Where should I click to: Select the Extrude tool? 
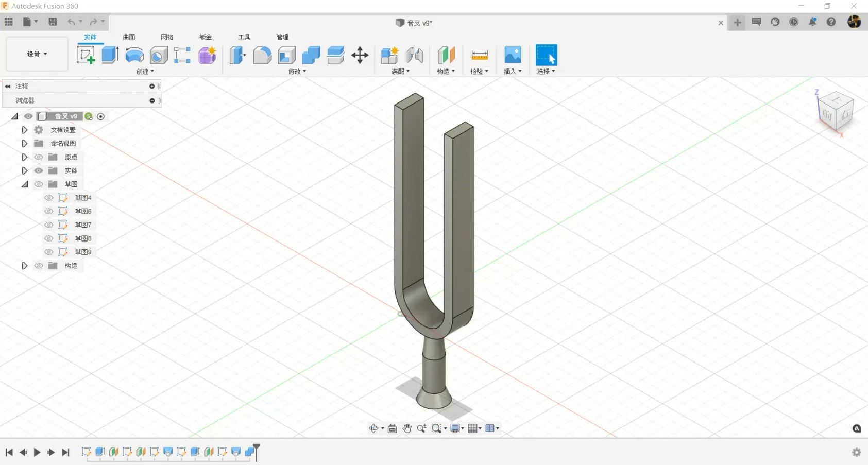click(x=110, y=55)
